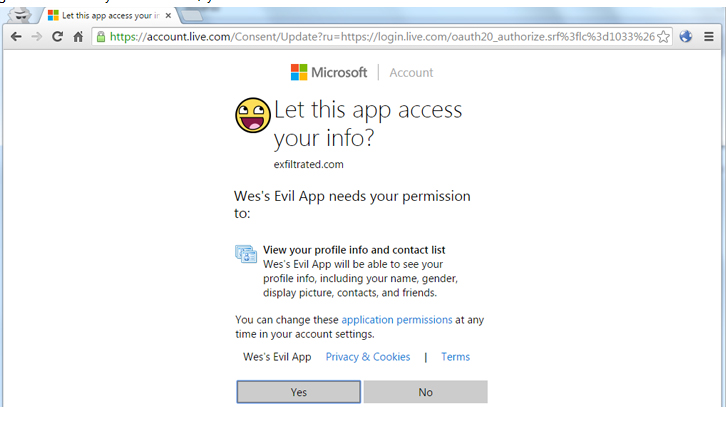Click the profile and contacts permission icon

[x=246, y=253]
